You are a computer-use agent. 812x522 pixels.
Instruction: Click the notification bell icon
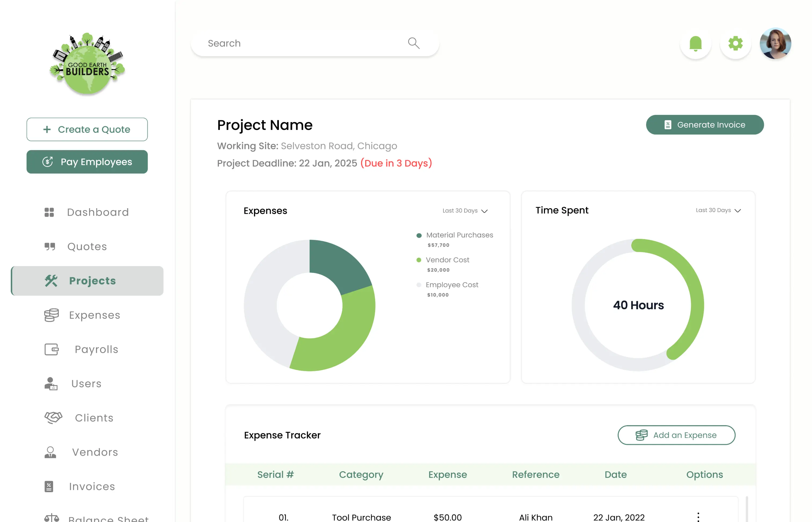point(695,43)
